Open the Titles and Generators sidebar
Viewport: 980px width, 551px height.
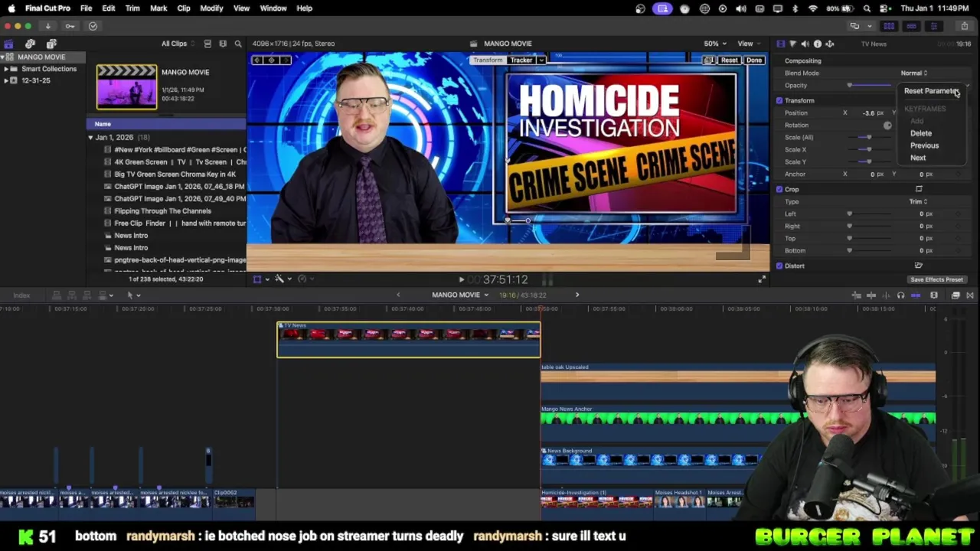tap(51, 44)
